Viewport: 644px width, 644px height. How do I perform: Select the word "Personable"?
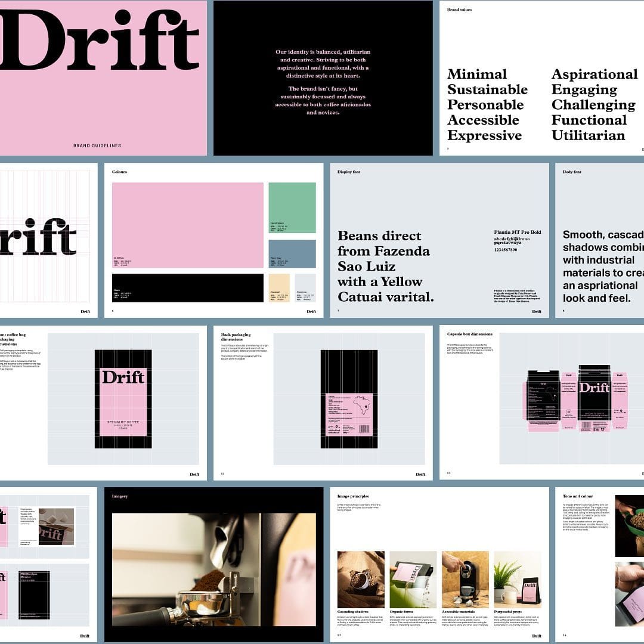coord(485,105)
